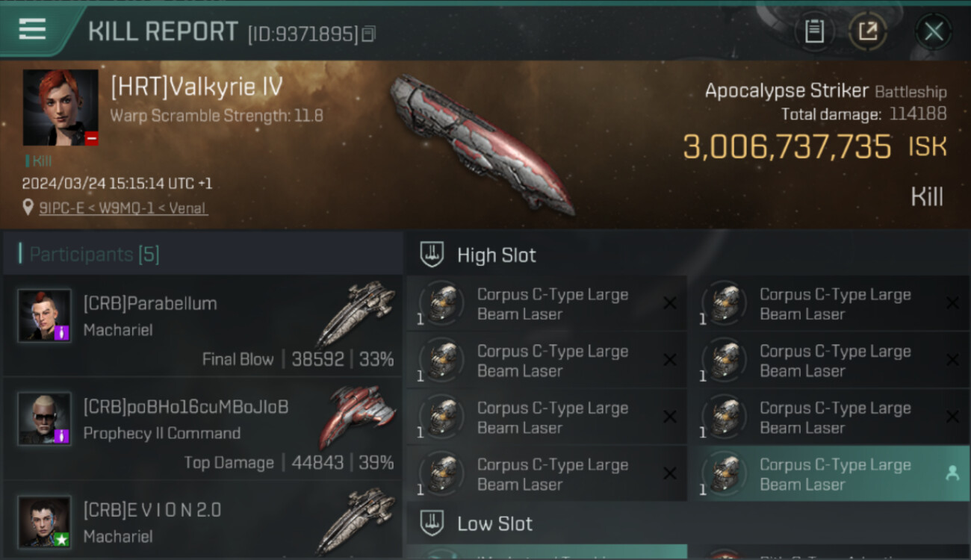Copy the kill report ID

(368, 34)
